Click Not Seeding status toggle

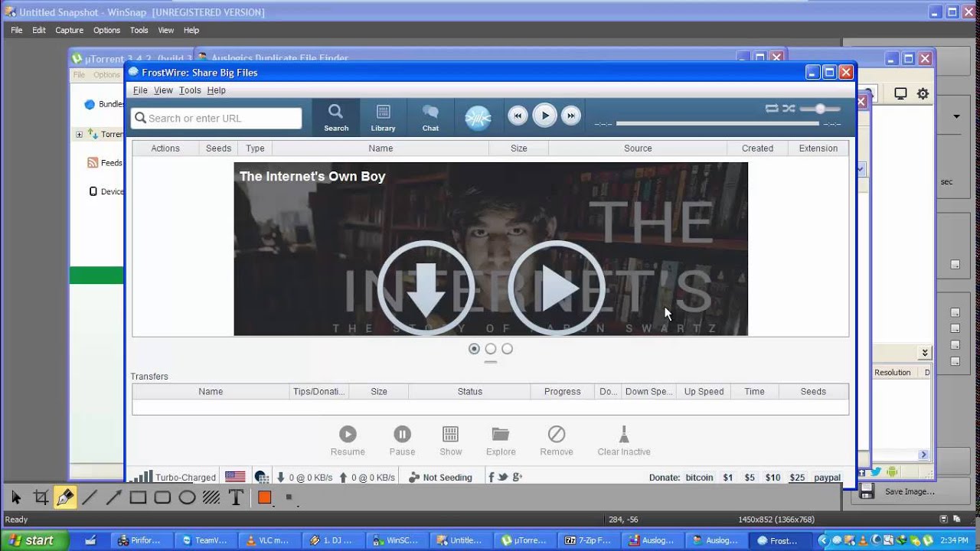440,477
